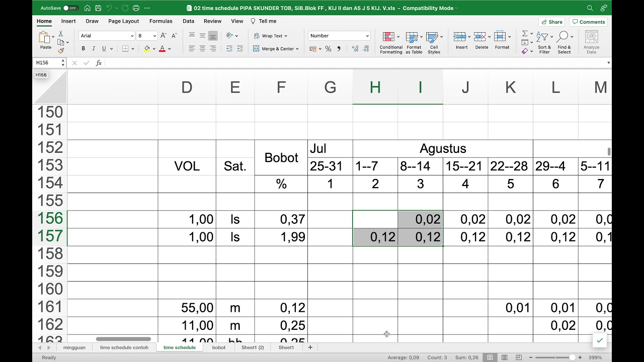Screen dimensions: 644x362
Task: Adjust the zoom slider handle
Action: point(572,357)
